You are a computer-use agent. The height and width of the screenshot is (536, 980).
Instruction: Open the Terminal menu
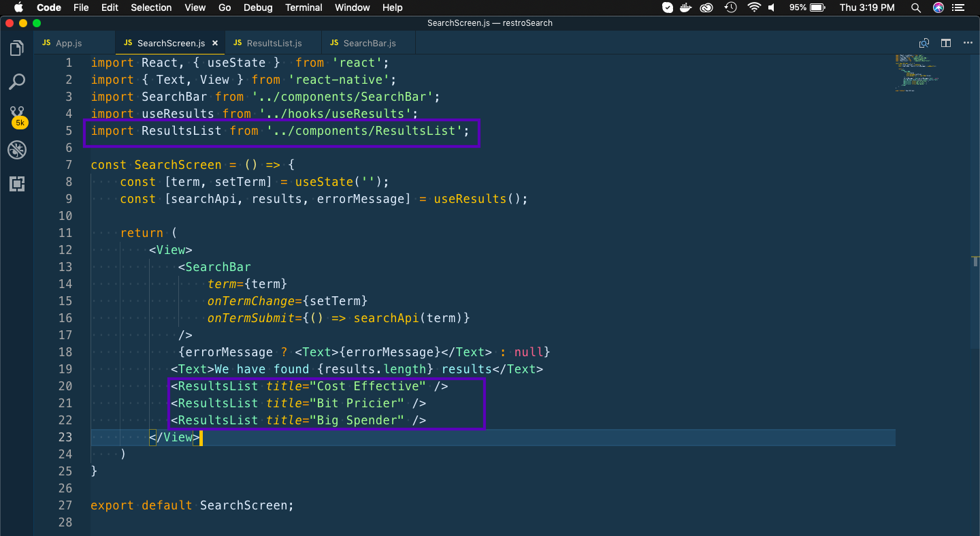click(304, 7)
